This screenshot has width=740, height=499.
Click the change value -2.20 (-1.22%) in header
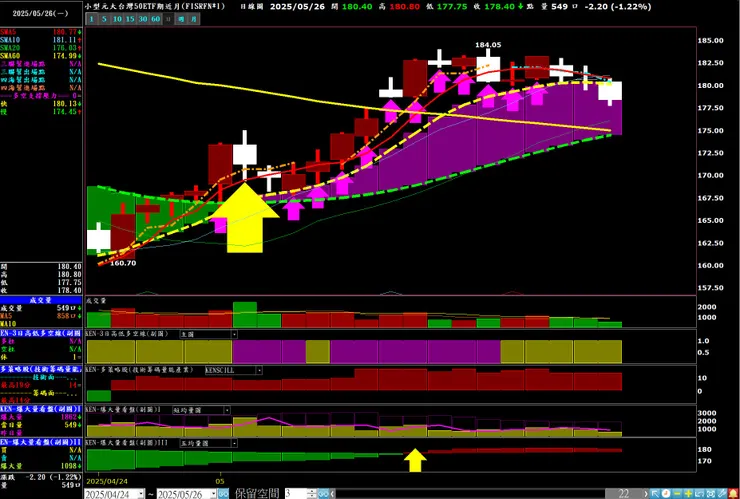620,6
